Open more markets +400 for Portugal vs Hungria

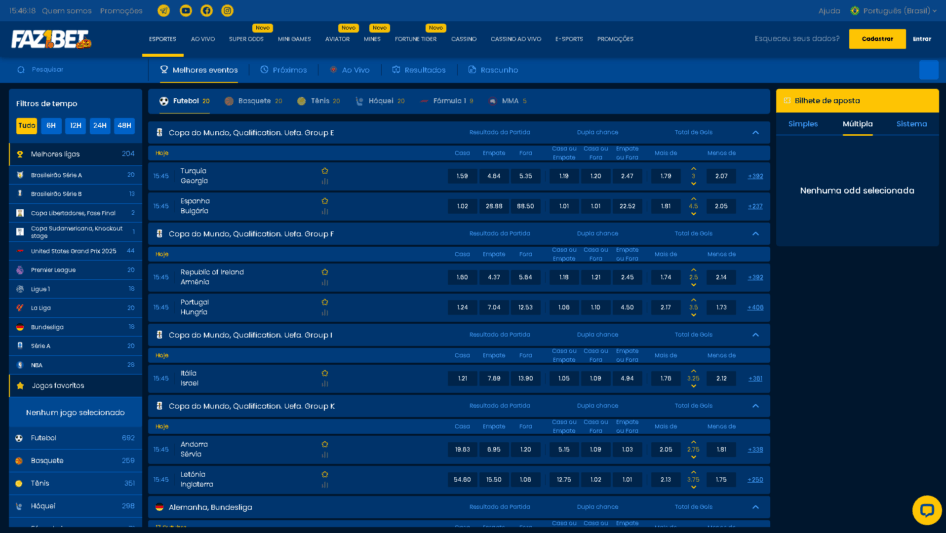755,308
